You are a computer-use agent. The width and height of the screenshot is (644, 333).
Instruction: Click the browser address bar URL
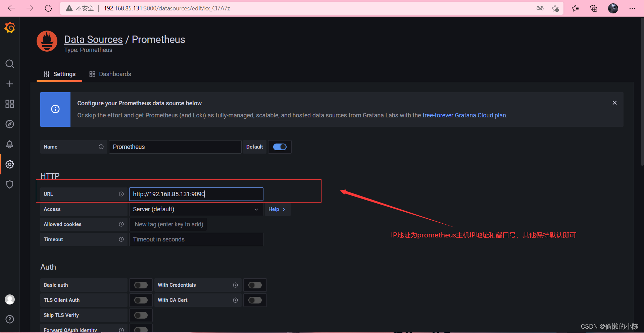click(167, 8)
